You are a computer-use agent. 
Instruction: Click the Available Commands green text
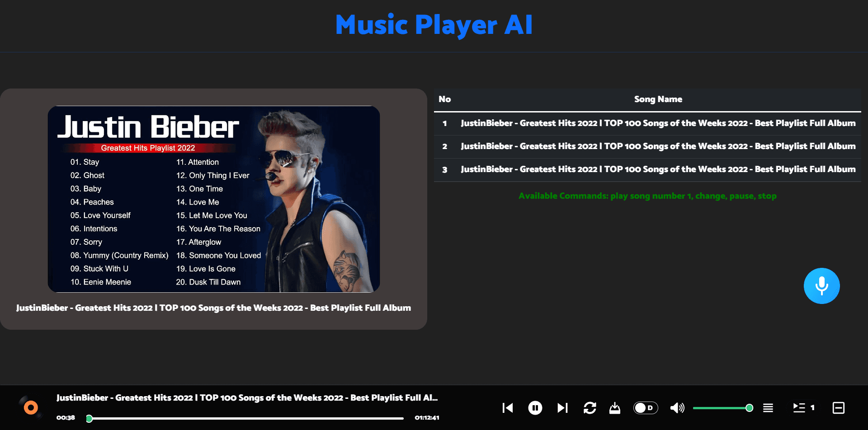point(647,196)
